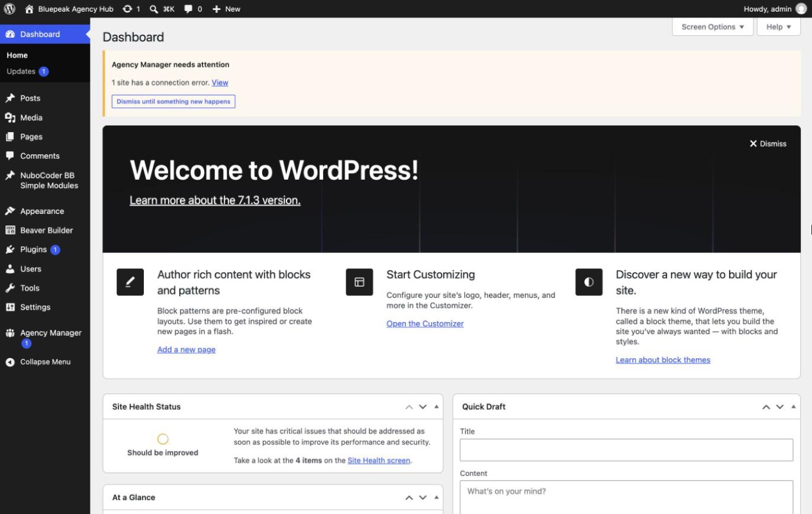
Task: Toggle the At a Glance panel
Action: [x=436, y=497]
